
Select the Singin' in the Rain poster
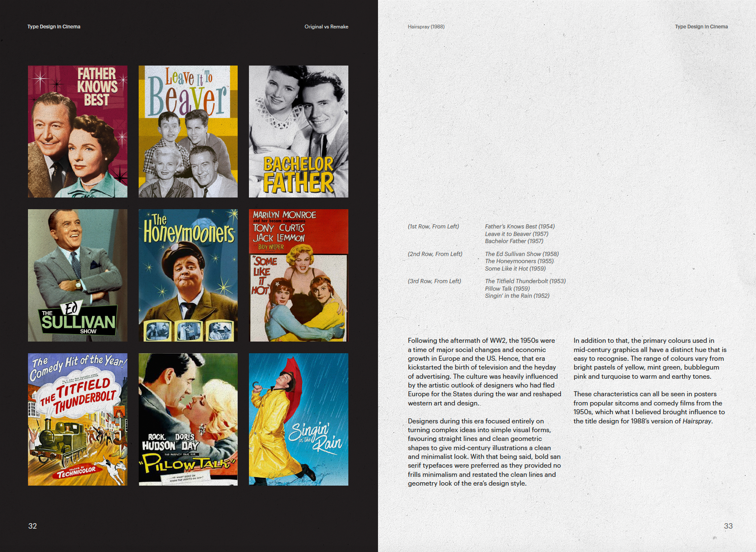[299, 420]
